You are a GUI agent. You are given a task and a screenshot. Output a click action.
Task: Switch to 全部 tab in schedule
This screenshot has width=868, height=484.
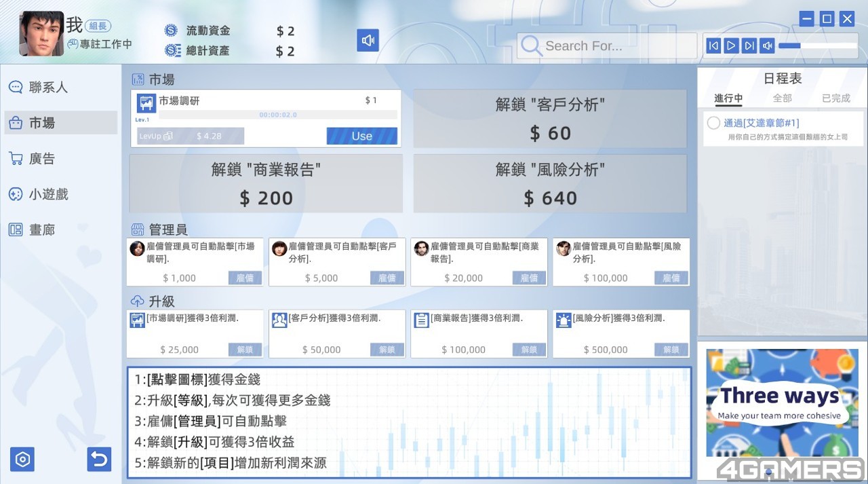pyautogui.click(x=782, y=98)
